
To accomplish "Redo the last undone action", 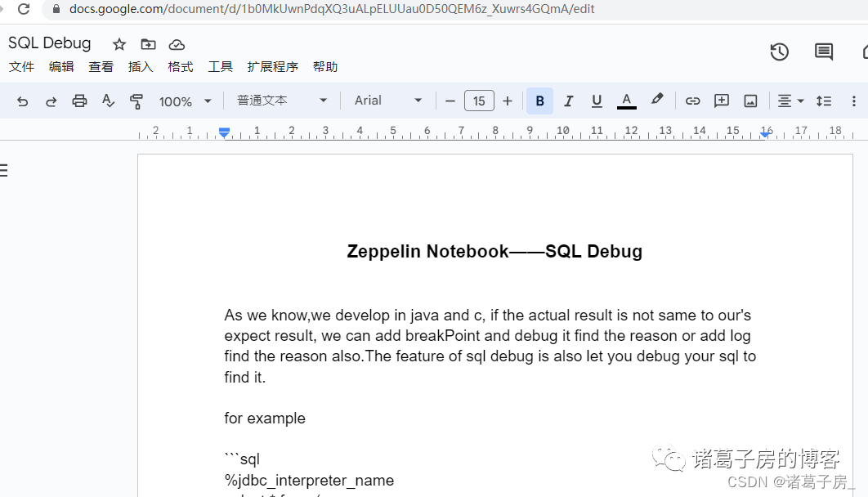I will click(51, 101).
